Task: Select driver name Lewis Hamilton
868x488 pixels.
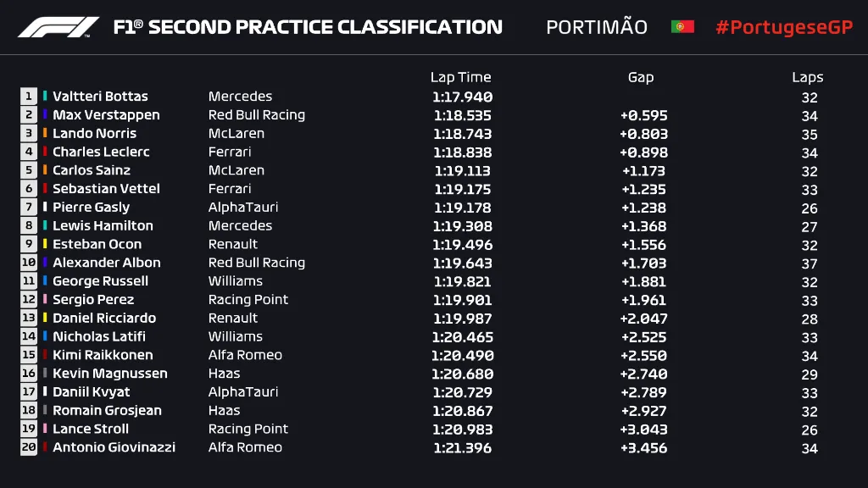Action: (103, 225)
